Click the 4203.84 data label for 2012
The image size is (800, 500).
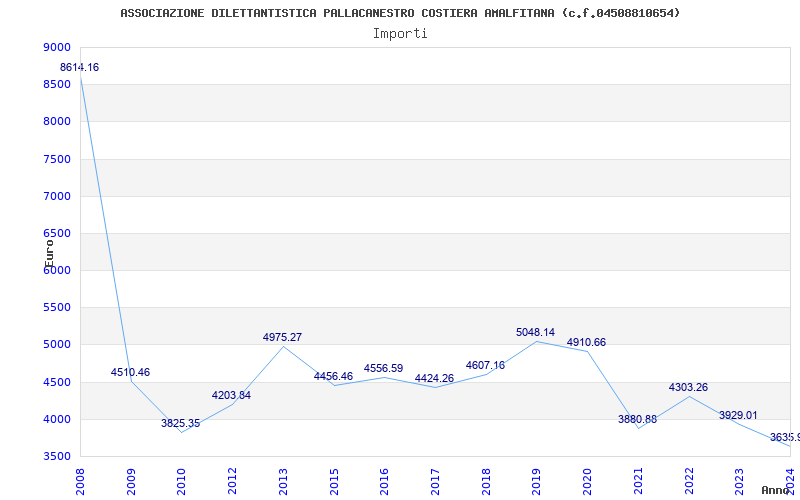click(x=232, y=395)
